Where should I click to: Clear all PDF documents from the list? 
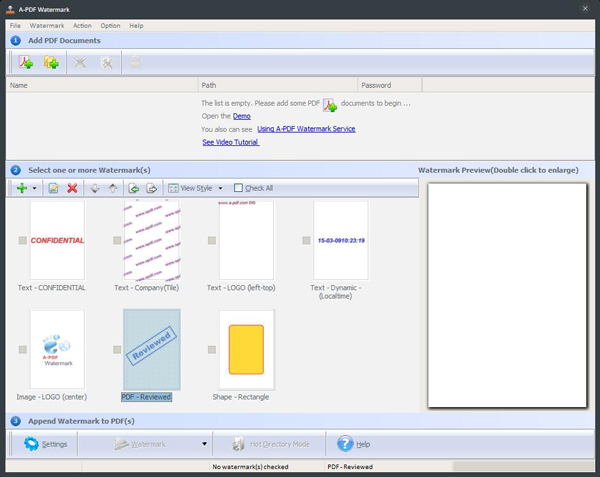pyautogui.click(x=107, y=62)
